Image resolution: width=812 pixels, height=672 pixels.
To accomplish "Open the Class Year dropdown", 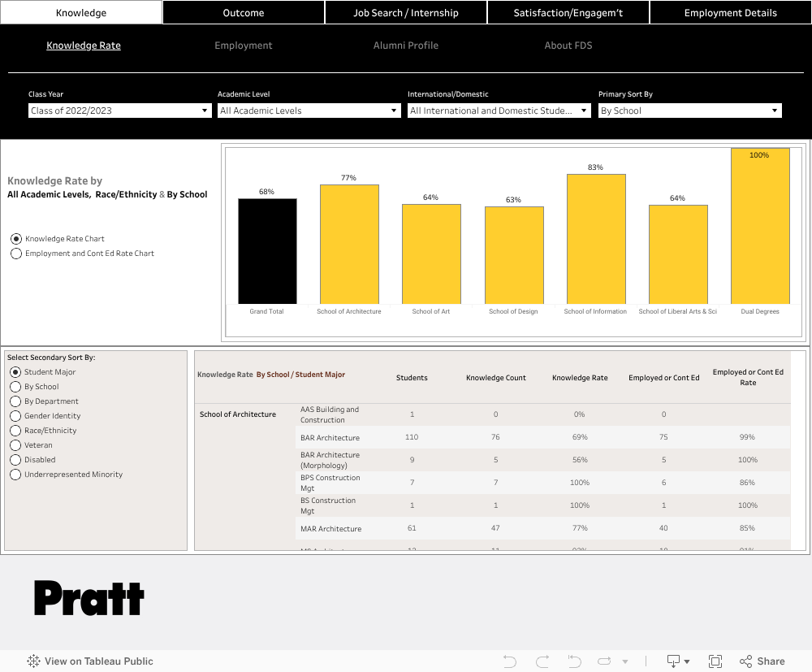I will click(120, 111).
